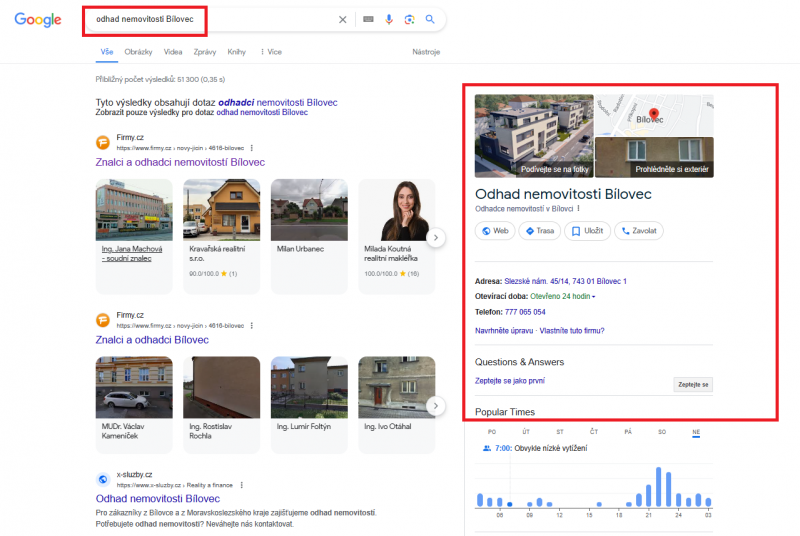Start voice search with microphone icon
Viewport: 800px width, 536px height.
point(389,19)
